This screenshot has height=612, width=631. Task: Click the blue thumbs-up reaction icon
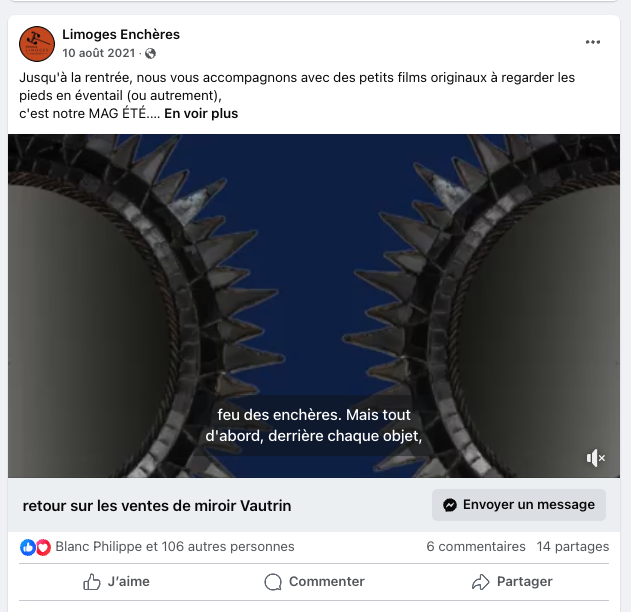[x=28, y=547]
